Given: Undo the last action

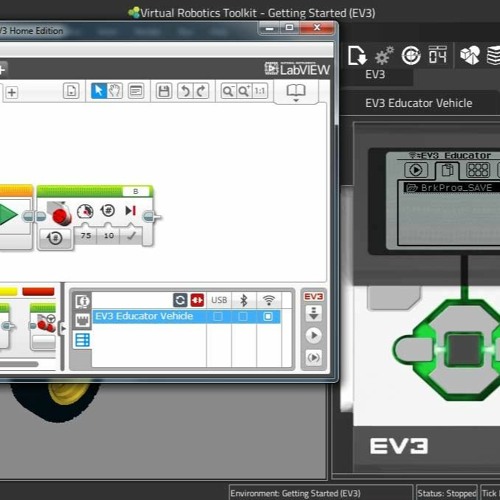Looking at the screenshot, I should pos(185,91).
